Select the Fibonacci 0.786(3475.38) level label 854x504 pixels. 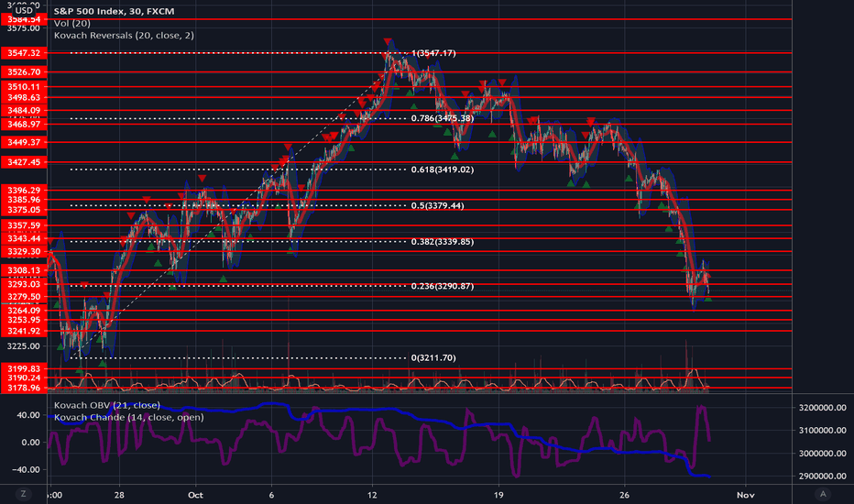[x=443, y=118]
